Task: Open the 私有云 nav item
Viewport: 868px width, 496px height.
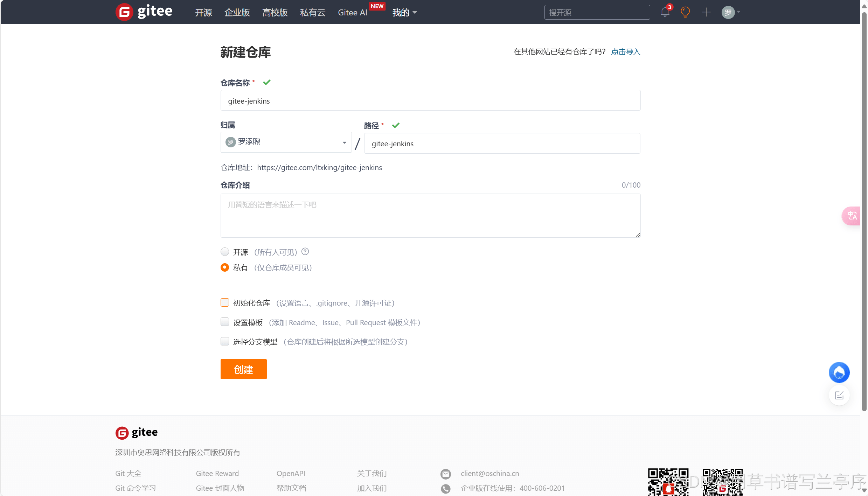Action: 313,13
